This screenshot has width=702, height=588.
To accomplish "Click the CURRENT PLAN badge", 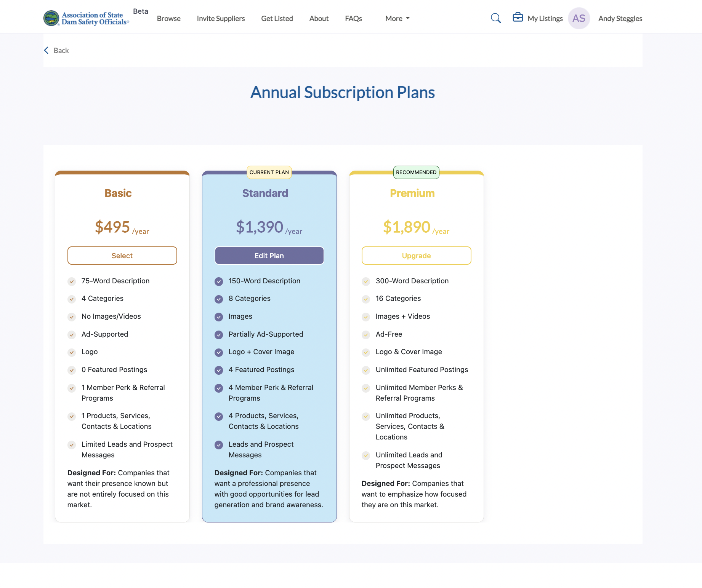I will click(x=269, y=172).
